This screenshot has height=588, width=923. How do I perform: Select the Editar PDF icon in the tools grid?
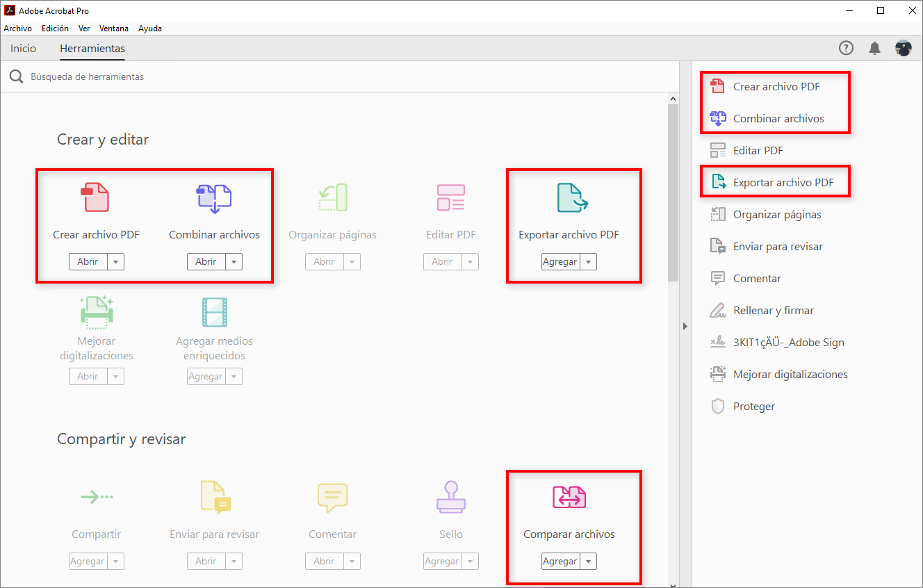click(x=450, y=197)
